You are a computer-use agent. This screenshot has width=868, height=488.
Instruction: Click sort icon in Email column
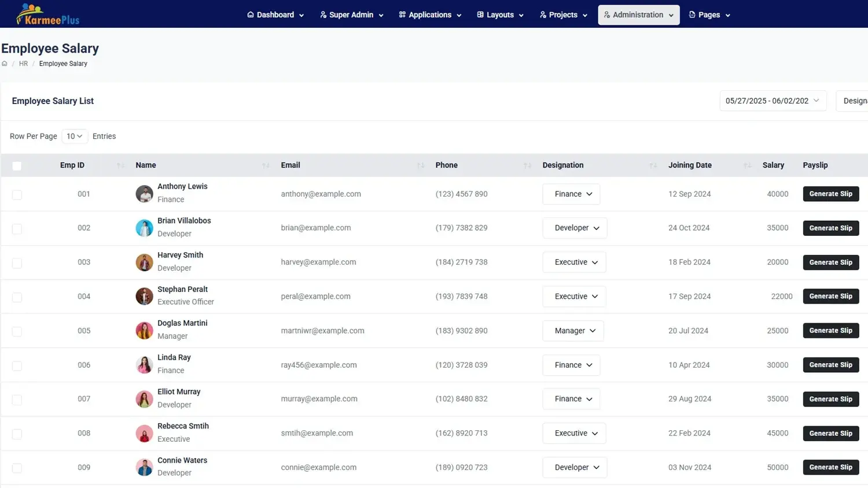click(x=421, y=165)
